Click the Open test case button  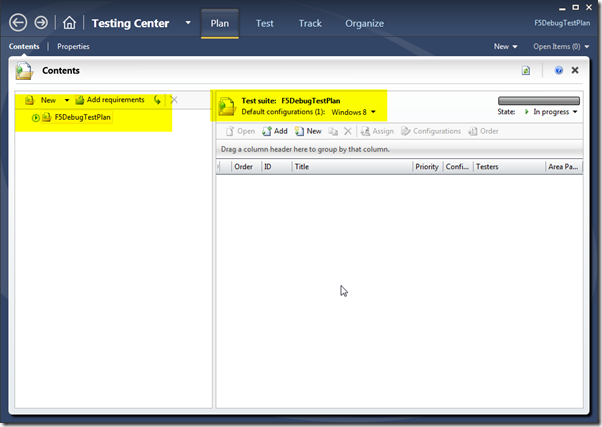240,131
